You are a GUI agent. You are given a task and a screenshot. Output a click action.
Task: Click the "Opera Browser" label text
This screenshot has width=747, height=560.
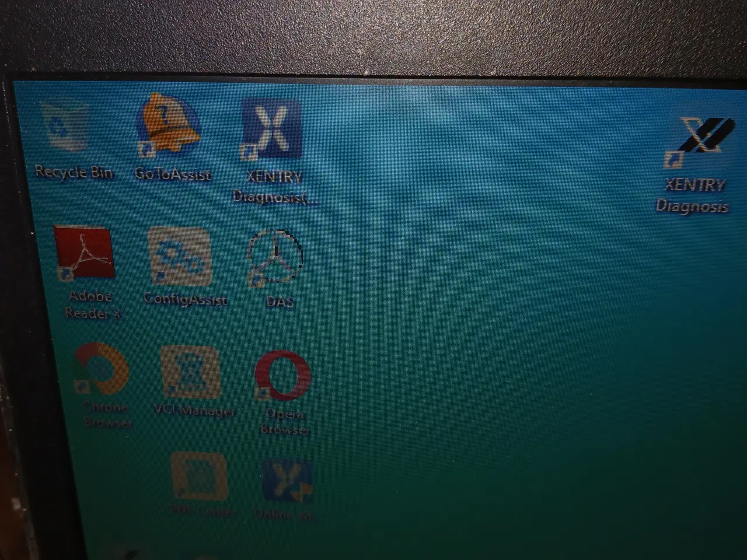point(285,422)
